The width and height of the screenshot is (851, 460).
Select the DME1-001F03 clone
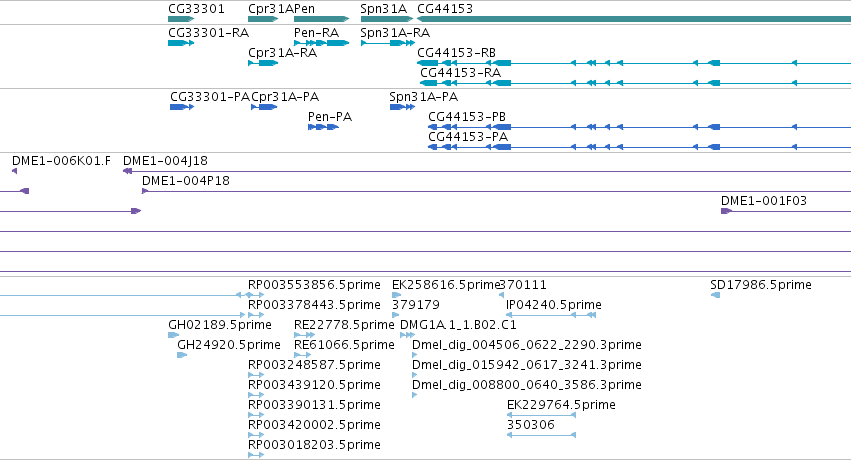coord(786,211)
